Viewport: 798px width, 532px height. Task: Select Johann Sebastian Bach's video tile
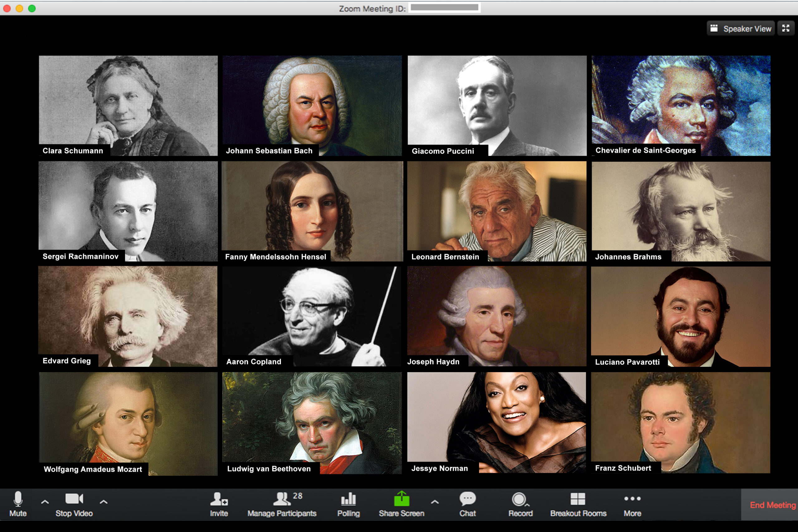click(312, 106)
